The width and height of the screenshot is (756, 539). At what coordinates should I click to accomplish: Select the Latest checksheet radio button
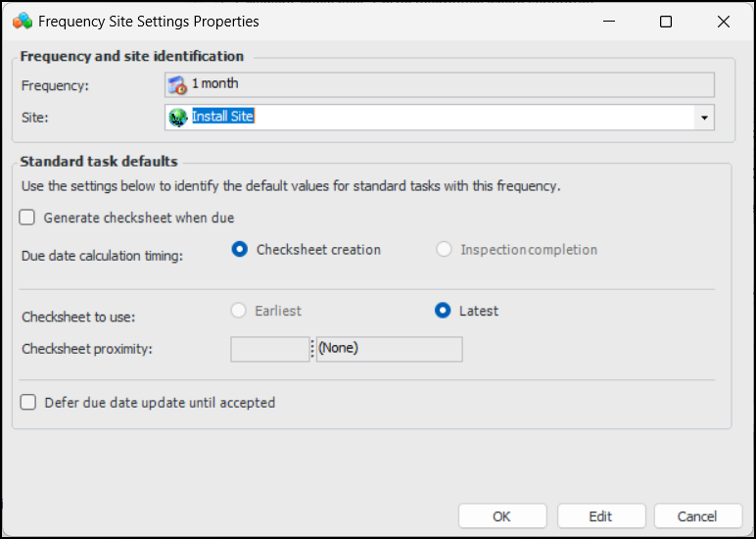443,311
